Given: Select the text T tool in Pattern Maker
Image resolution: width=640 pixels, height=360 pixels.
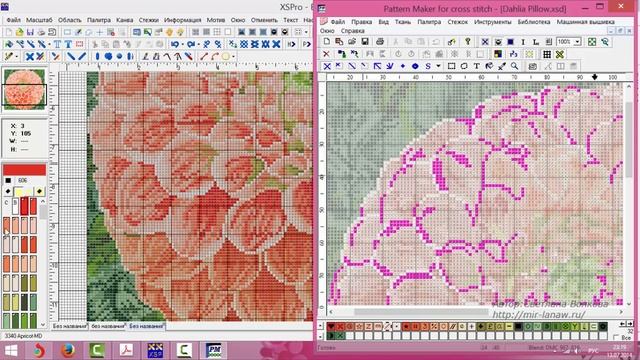Looking at the screenshot, I should coord(476,66).
